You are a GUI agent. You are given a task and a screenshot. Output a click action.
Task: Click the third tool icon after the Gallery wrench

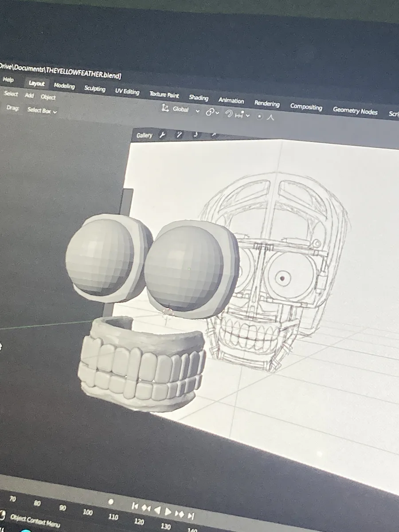[x=197, y=135]
